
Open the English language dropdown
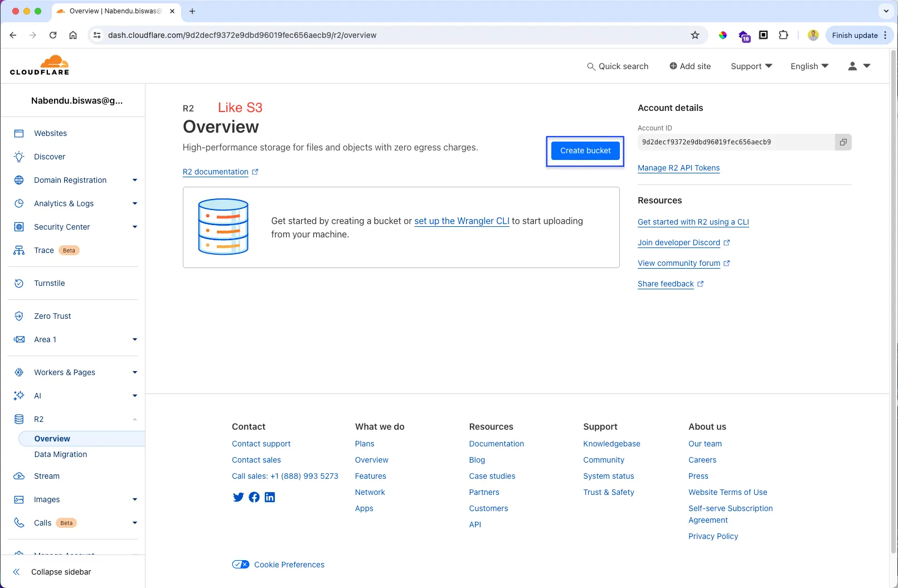pyautogui.click(x=809, y=66)
